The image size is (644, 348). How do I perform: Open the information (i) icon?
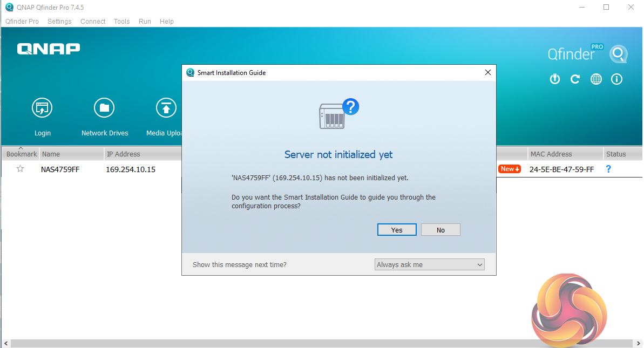coord(616,79)
